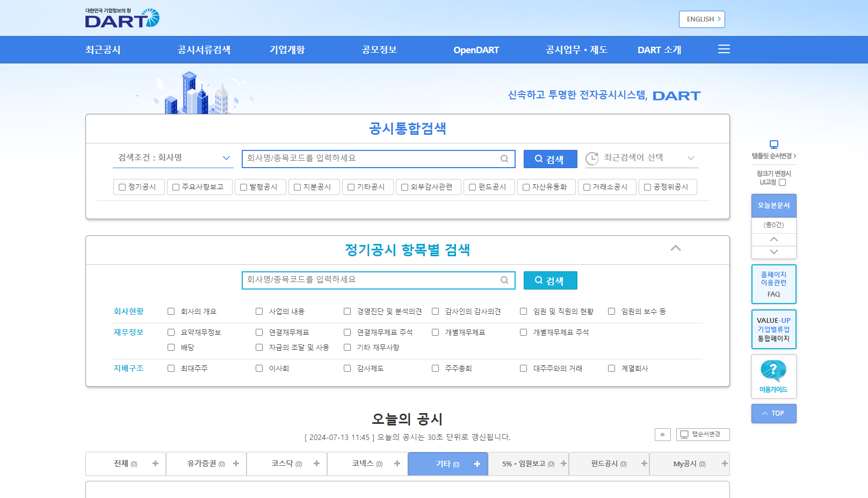Open the 탭순서변경 monitor icon
Image resolution: width=868 pixels, height=498 pixels.
coord(683,434)
